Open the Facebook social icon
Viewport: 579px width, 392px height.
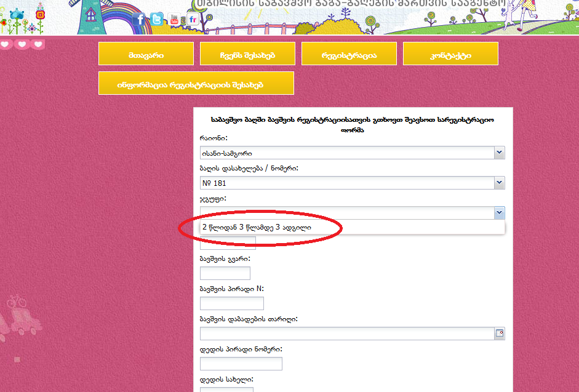coord(138,19)
